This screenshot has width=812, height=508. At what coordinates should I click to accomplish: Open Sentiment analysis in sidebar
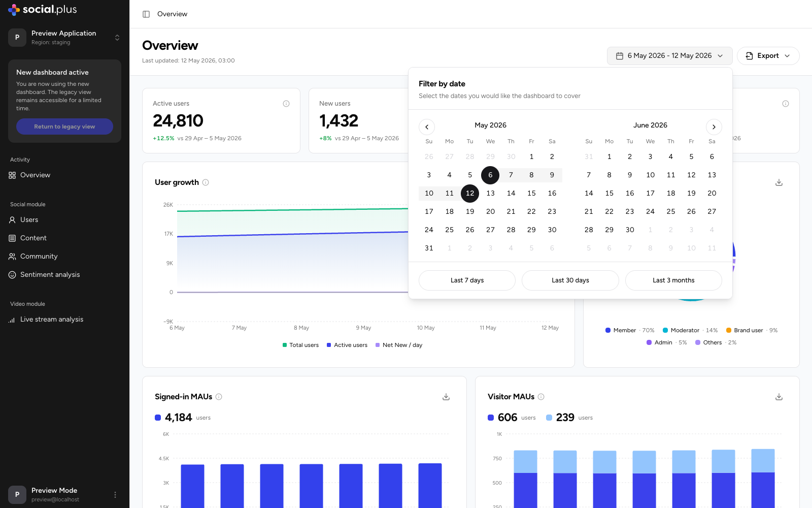click(x=64, y=275)
